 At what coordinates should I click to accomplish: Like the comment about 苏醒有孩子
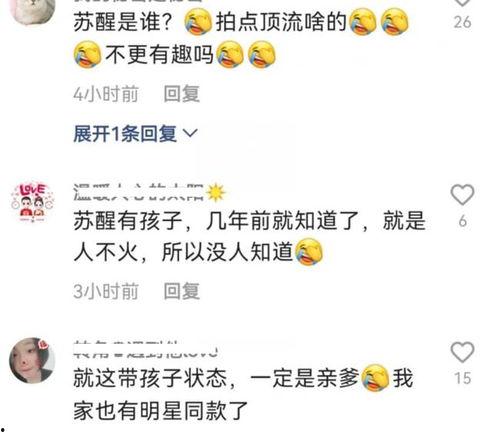coord(462,194)
